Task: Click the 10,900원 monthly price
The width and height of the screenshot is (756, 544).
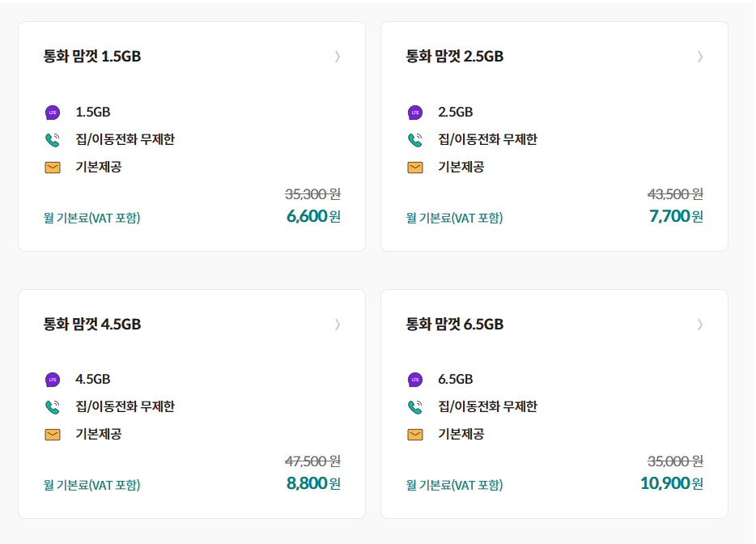Action: click(x=672, y=483)
